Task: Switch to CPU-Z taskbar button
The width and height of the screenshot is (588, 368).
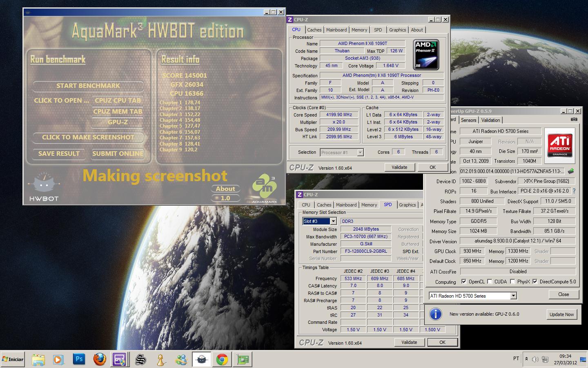Action: (120, 359)
